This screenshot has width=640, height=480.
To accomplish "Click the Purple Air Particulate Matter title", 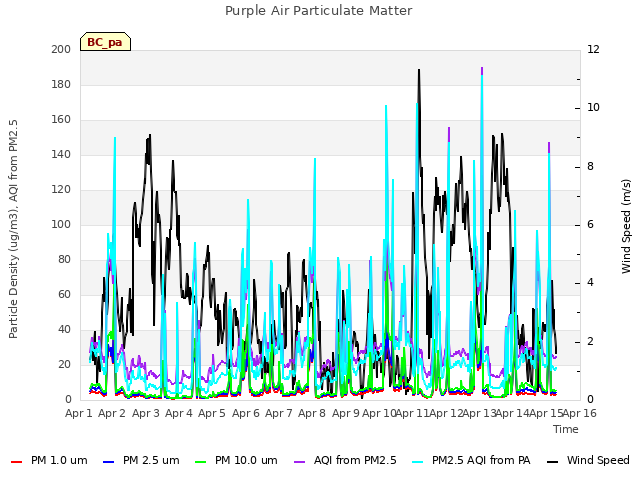I will pos(319,10).
